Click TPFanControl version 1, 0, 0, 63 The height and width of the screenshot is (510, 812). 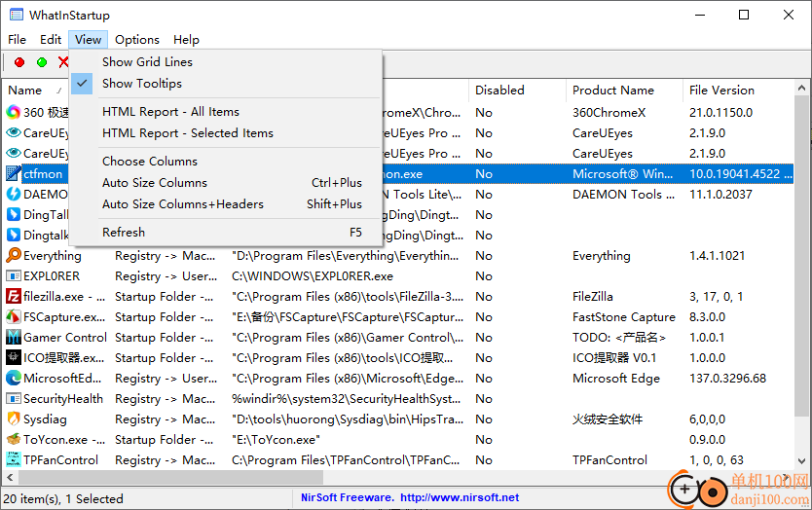(717, 459)
